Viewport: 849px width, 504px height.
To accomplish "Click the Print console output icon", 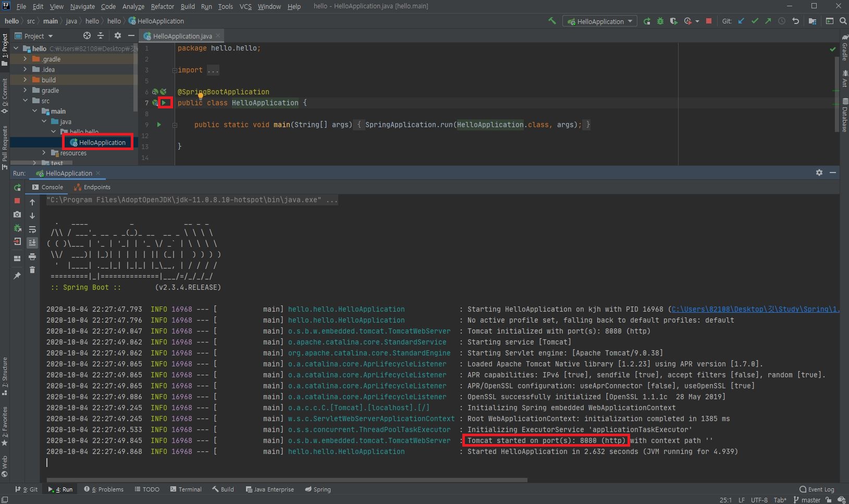I will pyautogui.click(x=32, y=256).
